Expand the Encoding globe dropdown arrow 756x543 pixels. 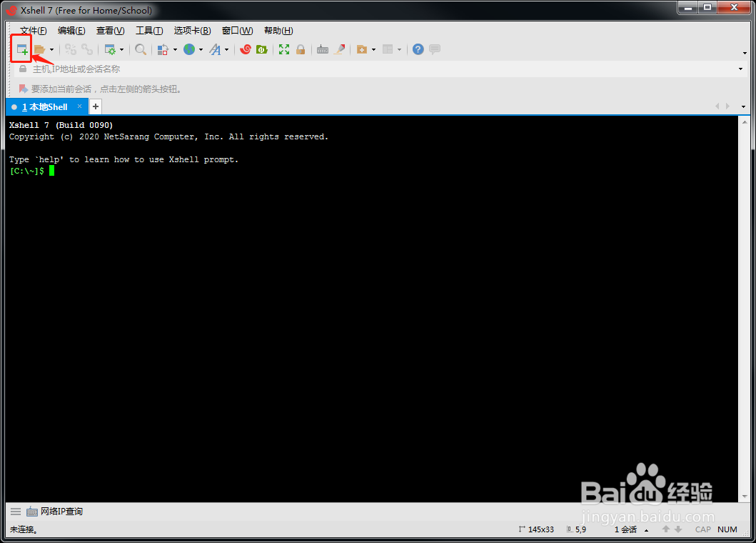[201, 49]
